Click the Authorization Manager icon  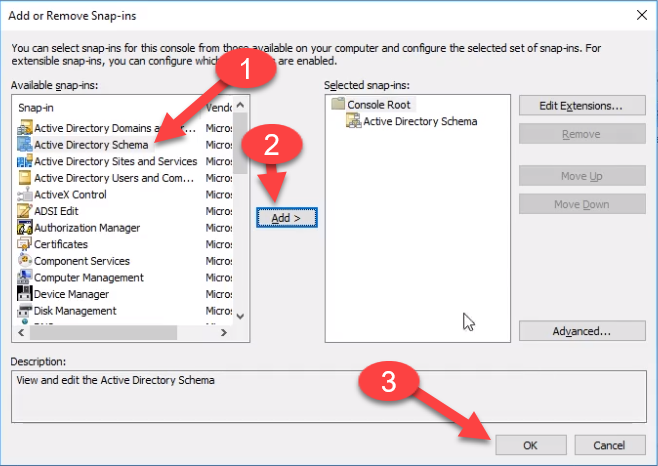click(25, 228)
